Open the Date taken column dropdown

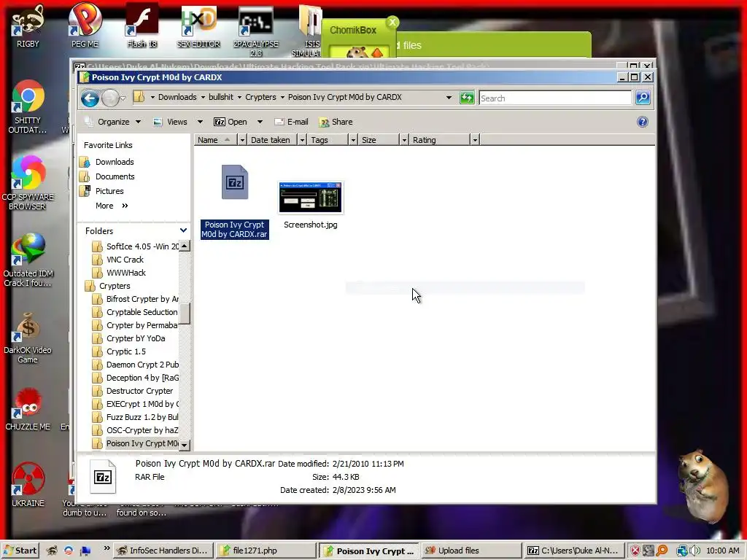pyautogui.click(x=302, y=140)
